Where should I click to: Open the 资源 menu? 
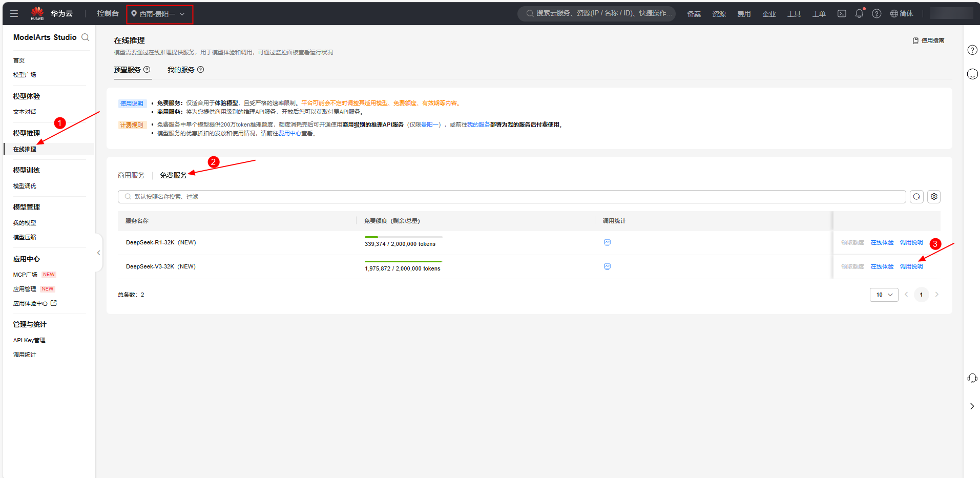(719, 14)
